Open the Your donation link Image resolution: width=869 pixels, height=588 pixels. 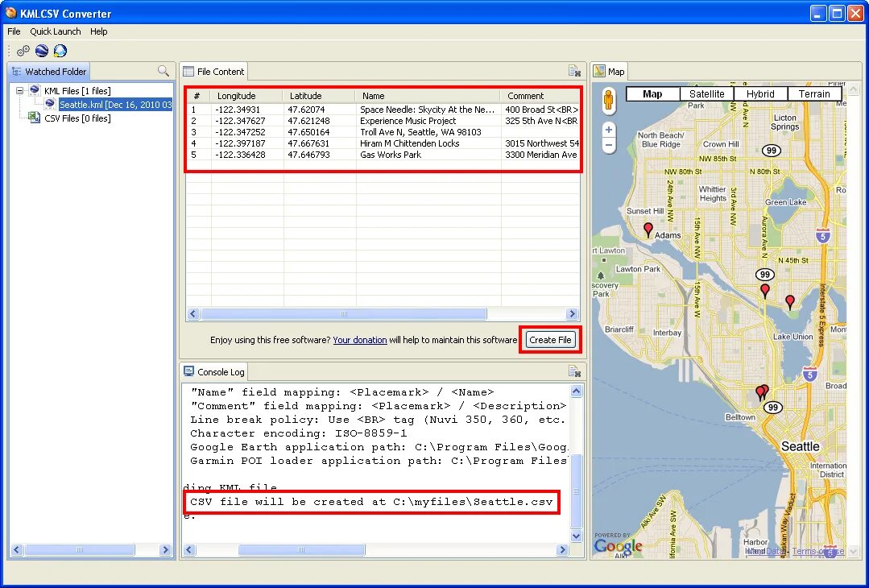(x=360, y=340)
